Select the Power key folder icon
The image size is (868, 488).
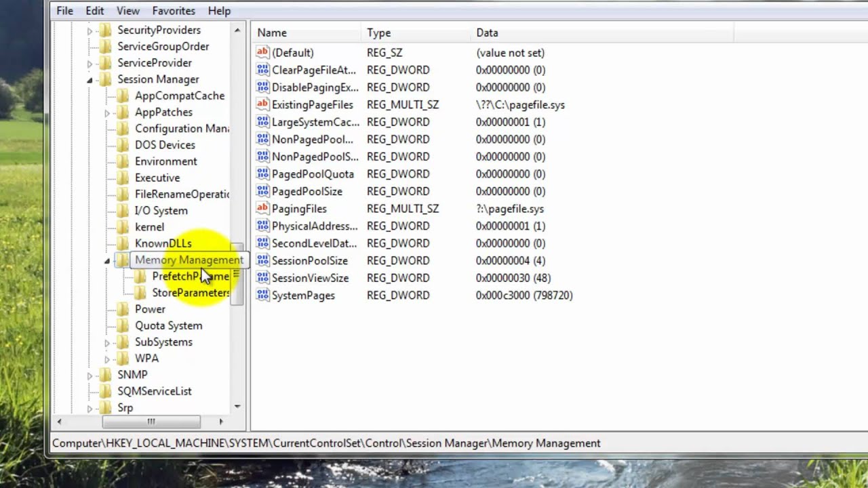tap(123, 309)
